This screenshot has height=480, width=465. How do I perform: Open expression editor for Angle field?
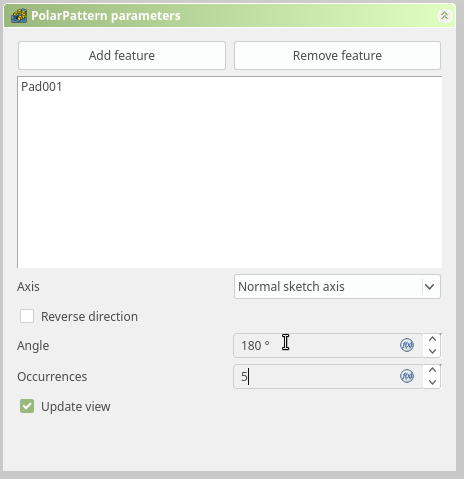tap(407, 345)
